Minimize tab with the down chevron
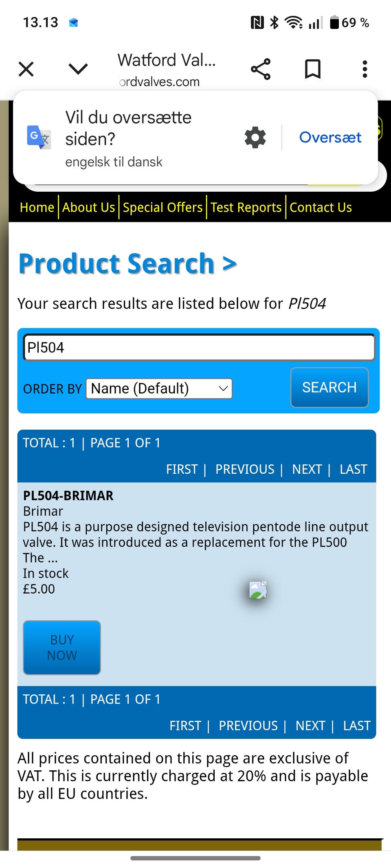This screenshot has height=868, width=391. 78,69
